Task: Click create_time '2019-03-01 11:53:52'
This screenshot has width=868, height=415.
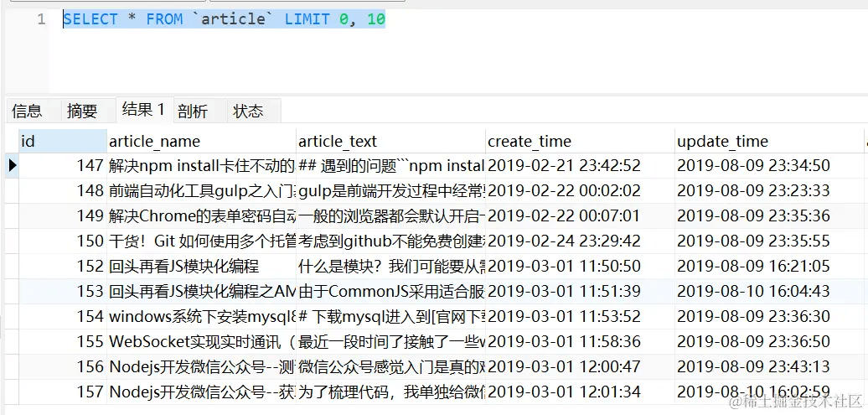Action: 580,316
